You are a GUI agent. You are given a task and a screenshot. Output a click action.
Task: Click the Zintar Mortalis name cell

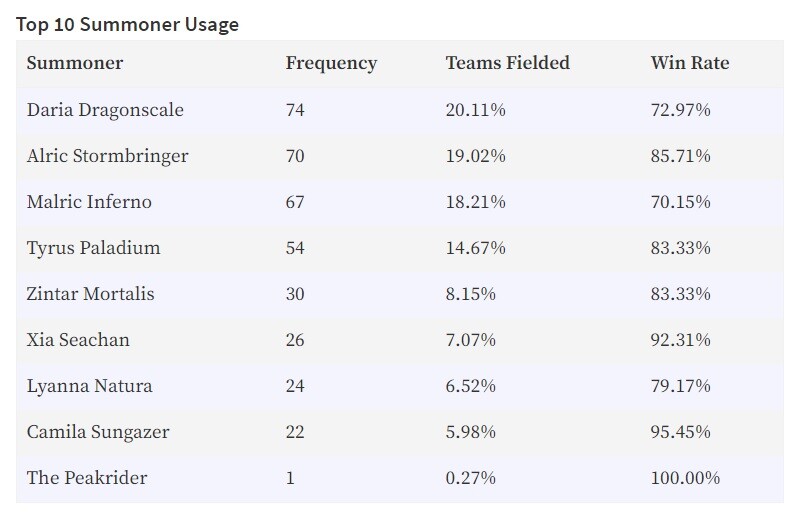(90, 294)
